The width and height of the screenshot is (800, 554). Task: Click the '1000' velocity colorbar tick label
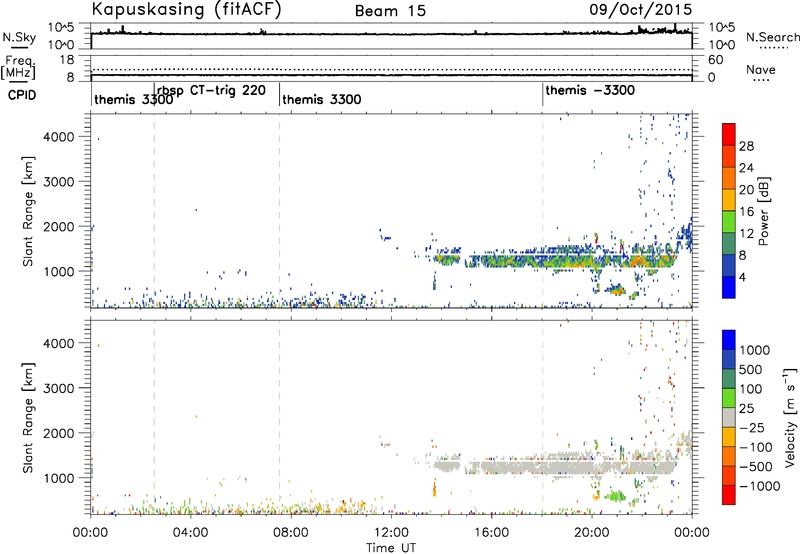point(754,350)
